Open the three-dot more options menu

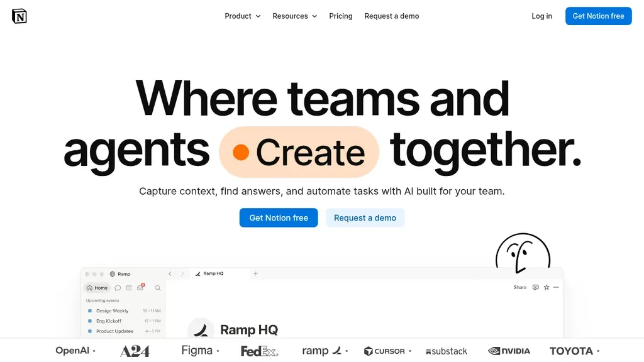[556, 287]
